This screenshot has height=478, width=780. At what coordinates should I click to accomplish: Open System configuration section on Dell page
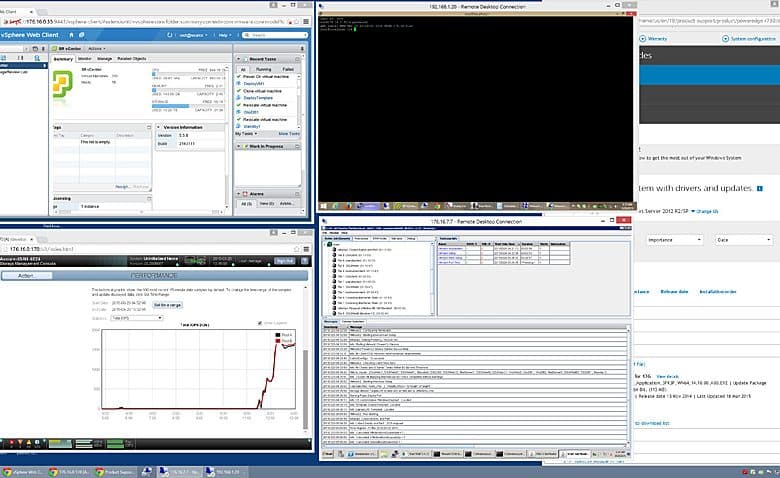click(749, 38)
